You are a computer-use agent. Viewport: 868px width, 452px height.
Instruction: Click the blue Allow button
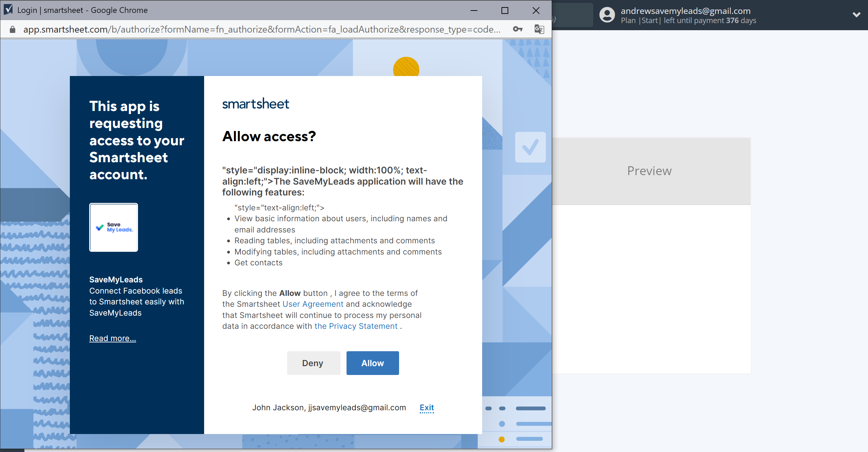tap(373, 363)
